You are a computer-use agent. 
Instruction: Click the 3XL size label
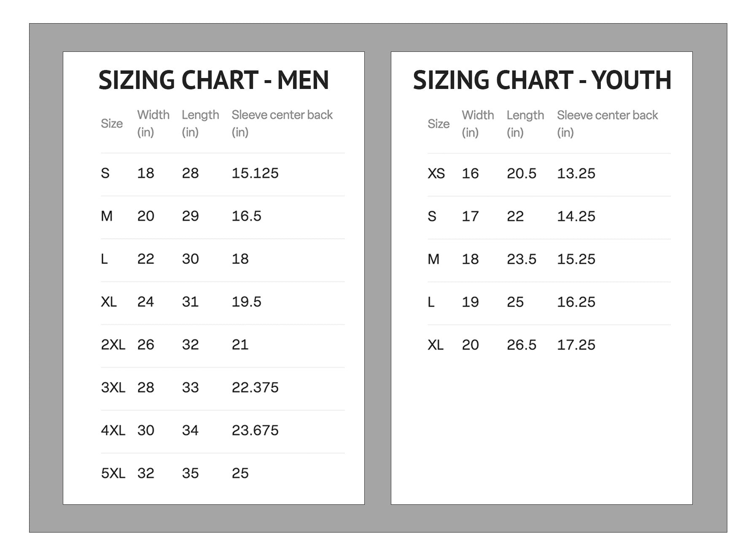(113, 388)
